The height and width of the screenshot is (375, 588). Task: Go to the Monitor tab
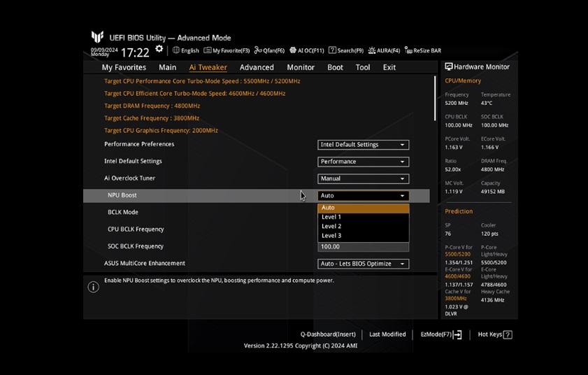pyautogui.click(x=301, y=67)
